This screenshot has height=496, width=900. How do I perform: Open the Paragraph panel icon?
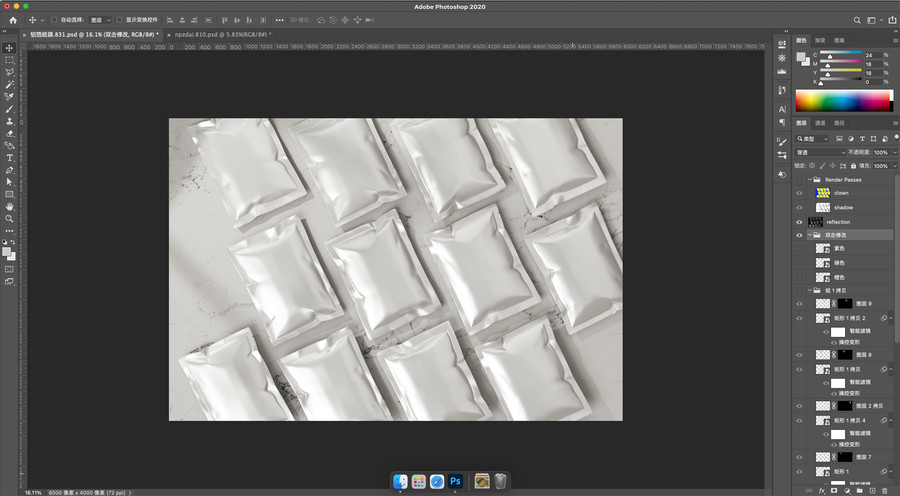[782, 122]
